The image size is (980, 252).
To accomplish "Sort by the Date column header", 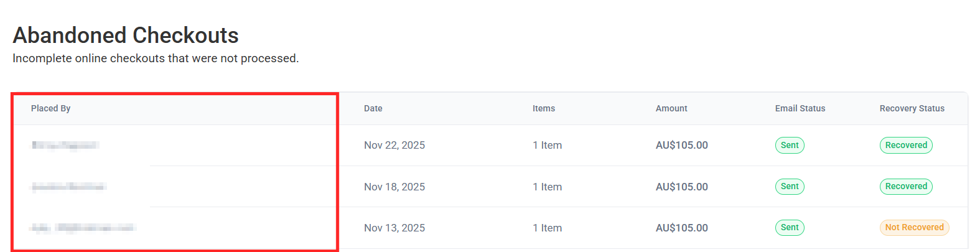I will 373,108.
